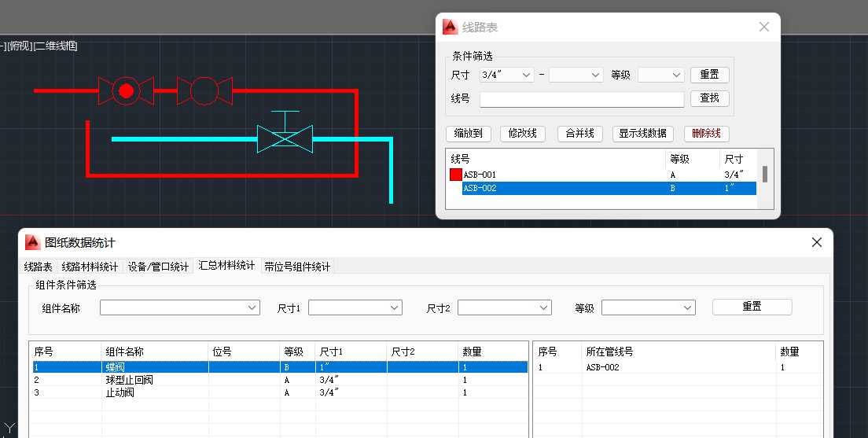Expand the 尺寸1 filter dropdown

pos(355,307)
